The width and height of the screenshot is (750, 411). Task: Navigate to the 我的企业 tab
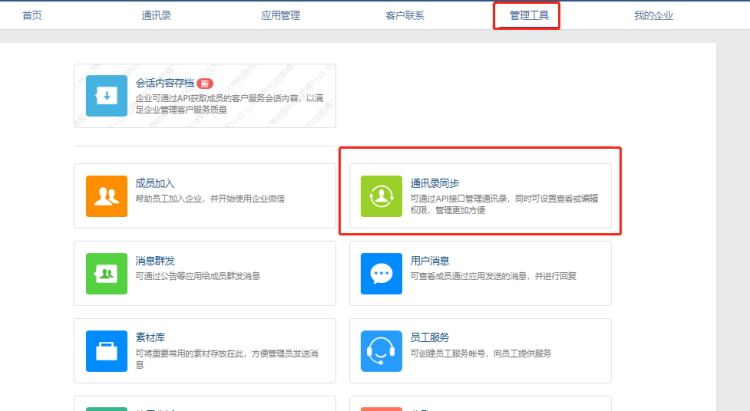[653, 16]
